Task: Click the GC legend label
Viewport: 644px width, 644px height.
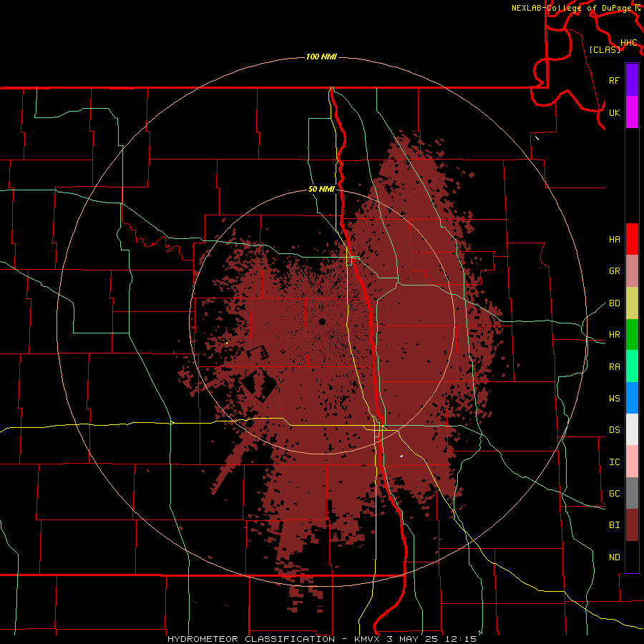Action: [614, 494]
